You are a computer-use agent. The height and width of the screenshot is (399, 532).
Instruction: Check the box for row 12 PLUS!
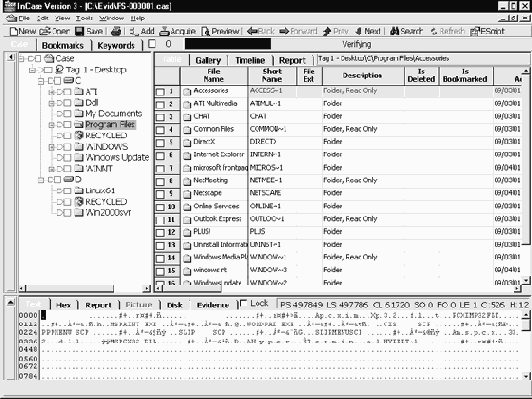tap(160, 232)
